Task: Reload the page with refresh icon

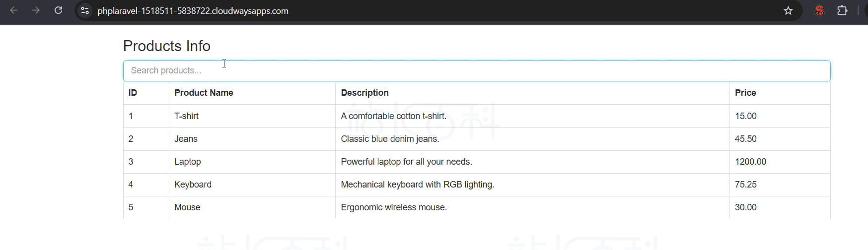Action: (x=58, y=10)
